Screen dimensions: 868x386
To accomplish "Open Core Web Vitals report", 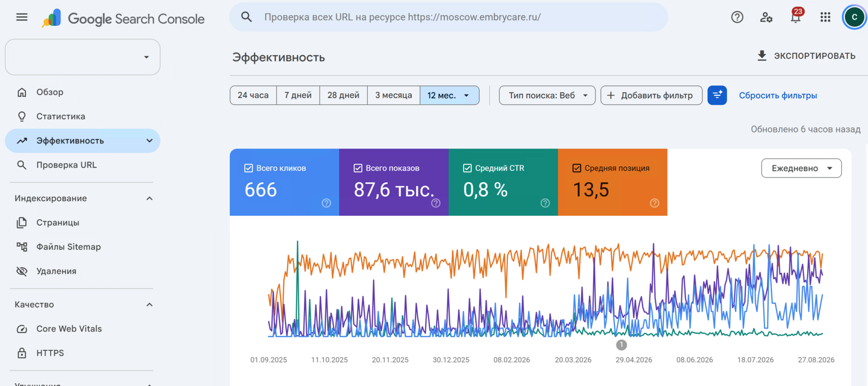I will [x=83, y=329].
